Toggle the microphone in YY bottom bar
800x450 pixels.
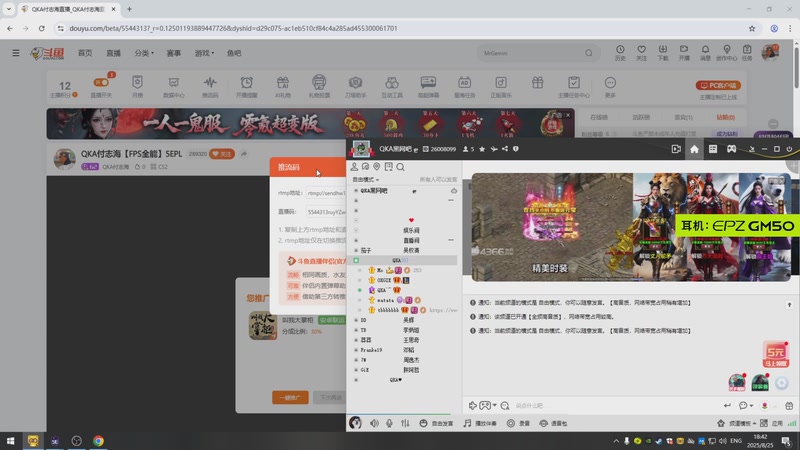389,423
